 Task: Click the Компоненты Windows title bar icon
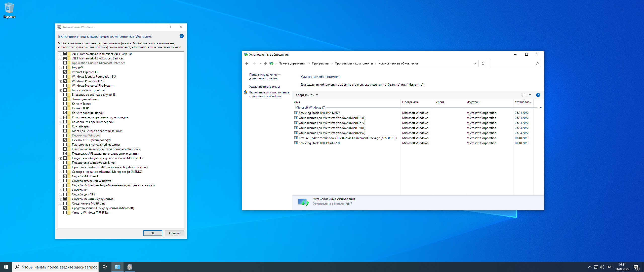click(x=59, y=27)
